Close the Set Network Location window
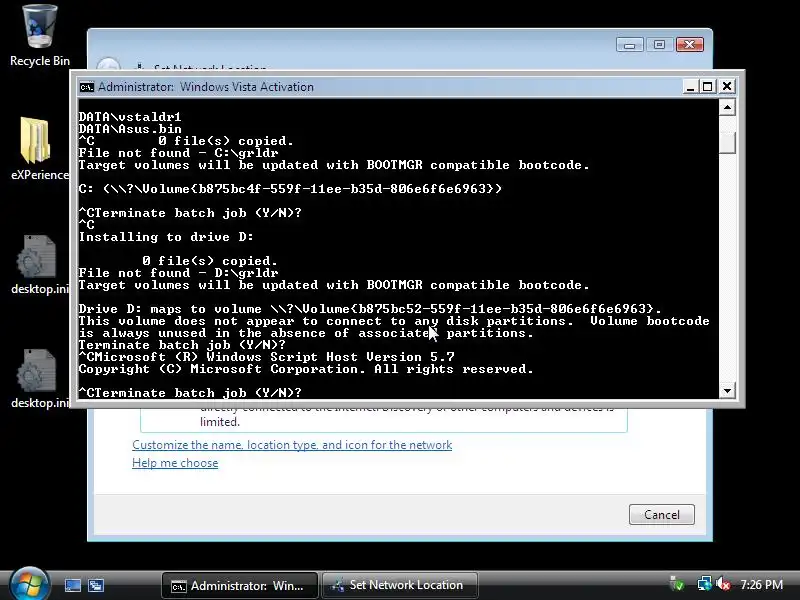This screenshot has width=800, height=600. [689, 45]
